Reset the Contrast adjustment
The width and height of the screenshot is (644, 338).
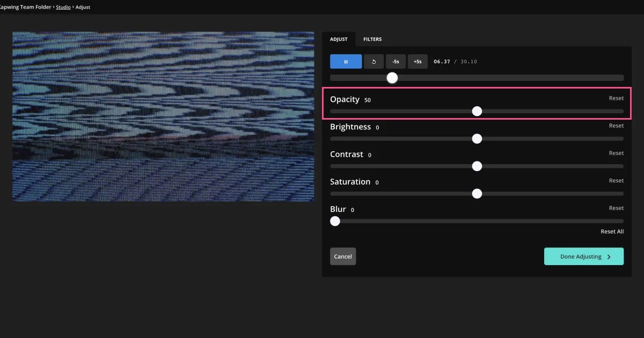(x=616, y=153)
